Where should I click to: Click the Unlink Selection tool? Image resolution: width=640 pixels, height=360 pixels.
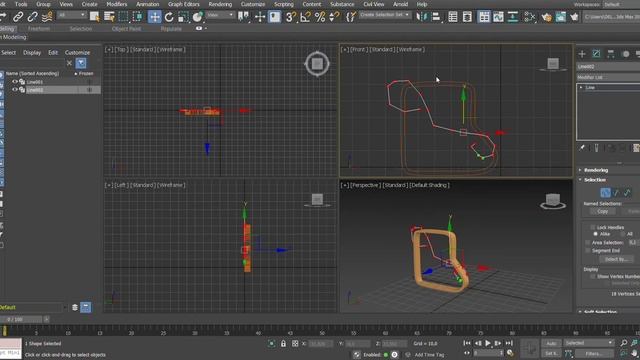coord(32,17)
